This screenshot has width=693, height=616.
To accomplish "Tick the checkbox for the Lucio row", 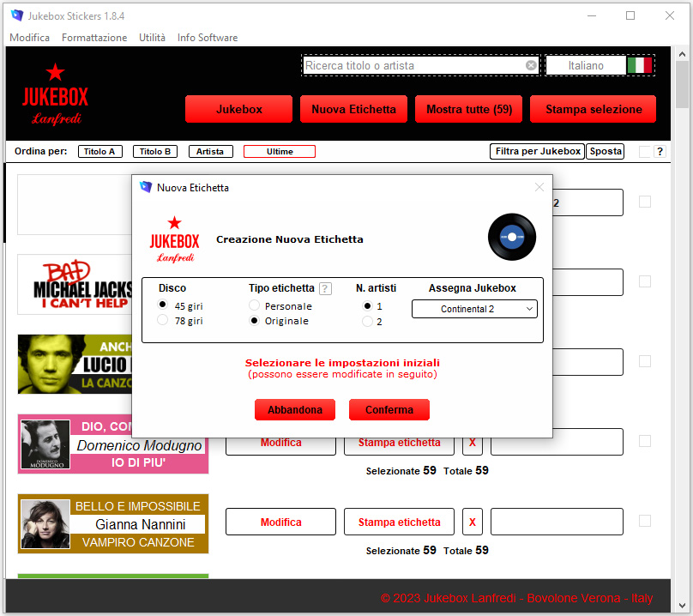I will tap(645, 361).
